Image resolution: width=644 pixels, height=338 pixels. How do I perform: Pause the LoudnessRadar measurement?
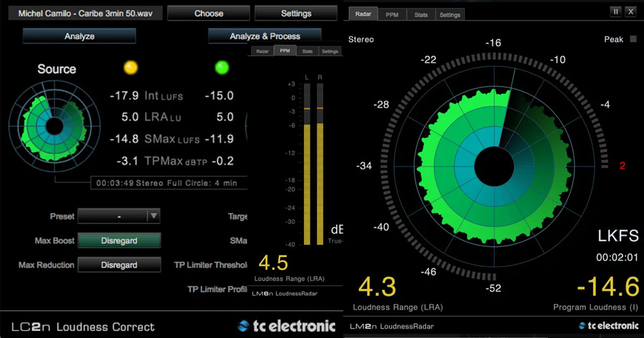[614, 11]
